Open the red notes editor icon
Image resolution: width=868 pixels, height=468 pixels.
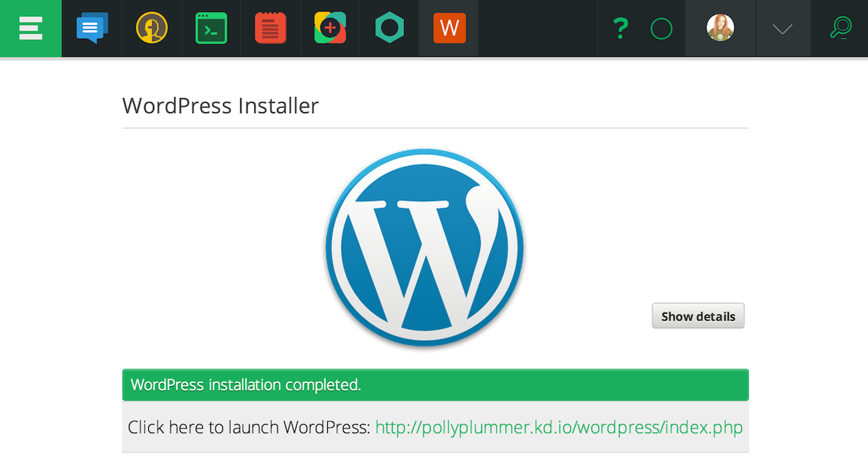[270, 28]
